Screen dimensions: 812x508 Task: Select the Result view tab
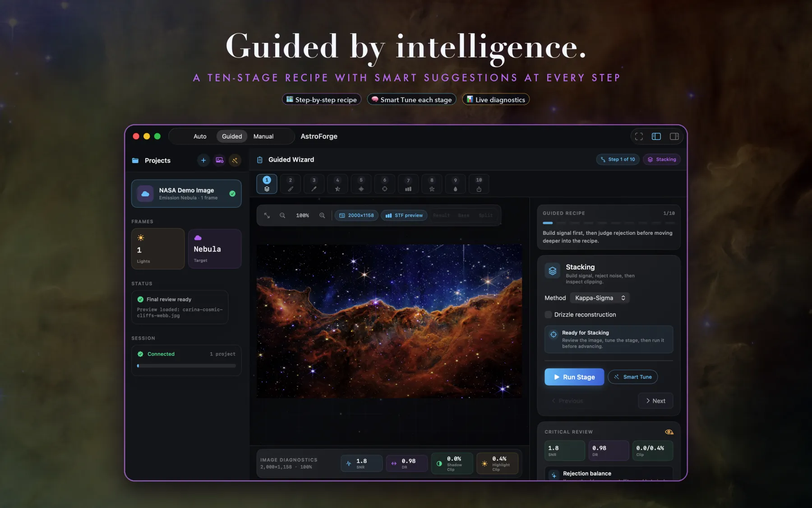441,215
